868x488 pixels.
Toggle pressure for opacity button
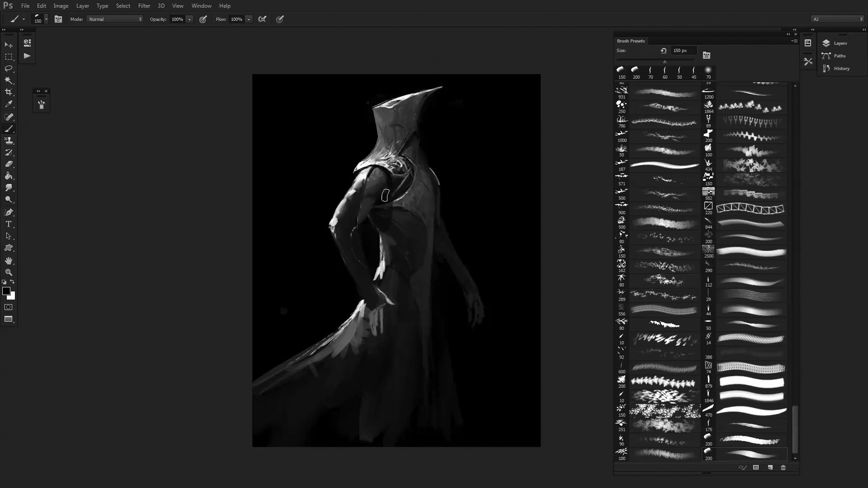[203, 19]
